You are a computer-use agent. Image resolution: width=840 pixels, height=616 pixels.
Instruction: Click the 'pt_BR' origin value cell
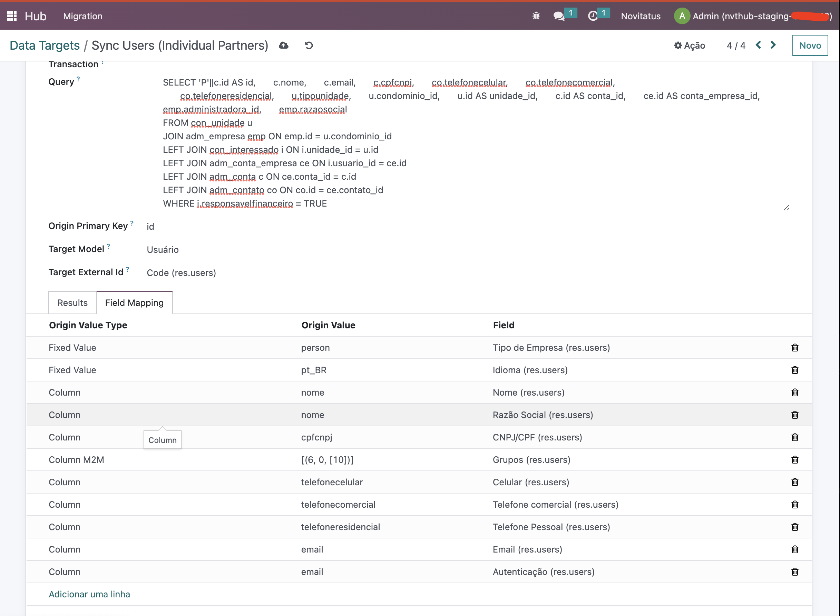314,370
